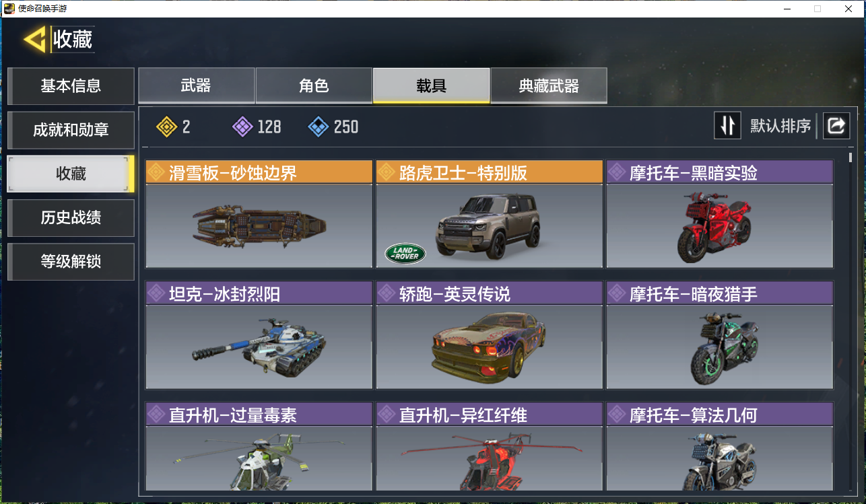Screen dimensions: 866x504
Task: Open the 典藏武器 tab
Action: 549,85
